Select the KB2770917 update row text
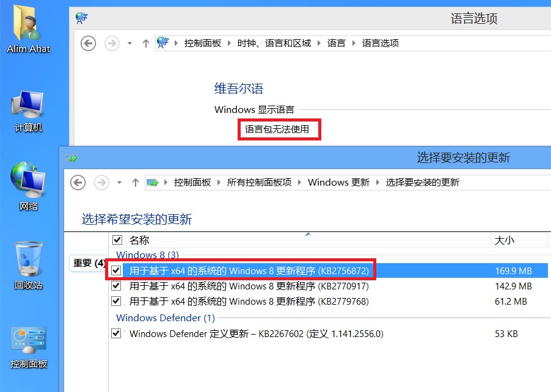This screenshot has height=392, width=551. pyautogui.click(x=249, y=286)
